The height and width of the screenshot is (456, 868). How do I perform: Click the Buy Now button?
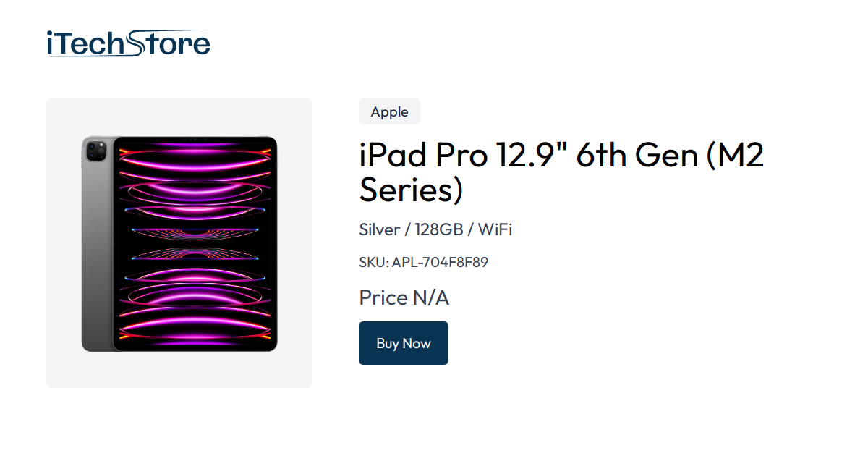tap(403, 342)
